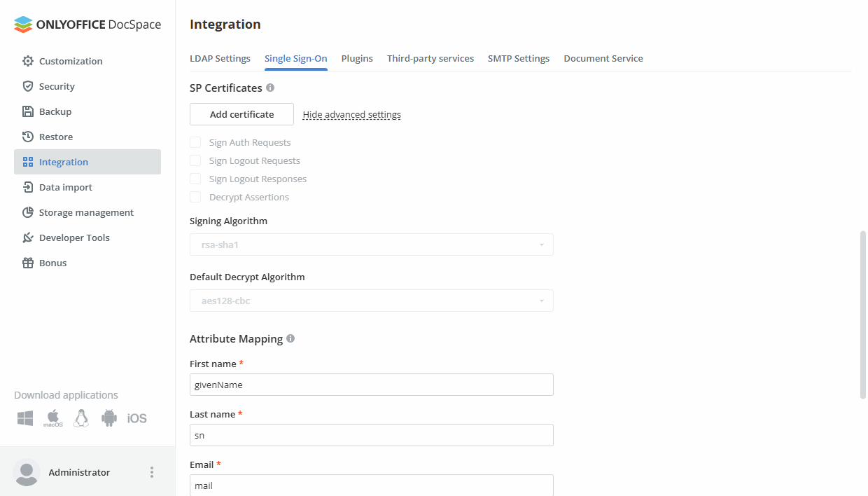
Task: Check the Sign Logout Responses box
Action: (195, 179)
